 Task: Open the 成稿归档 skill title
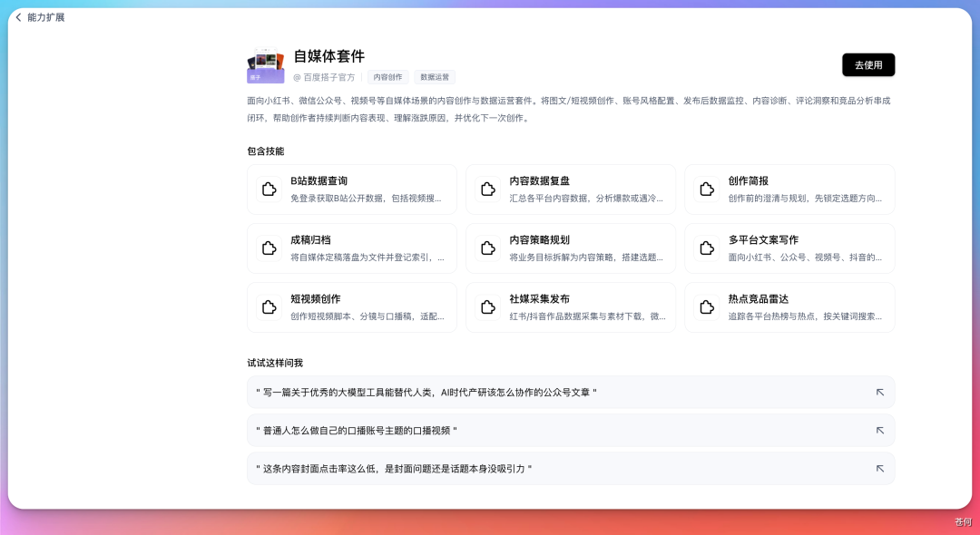pyautogui.click(x=310, y=240)
